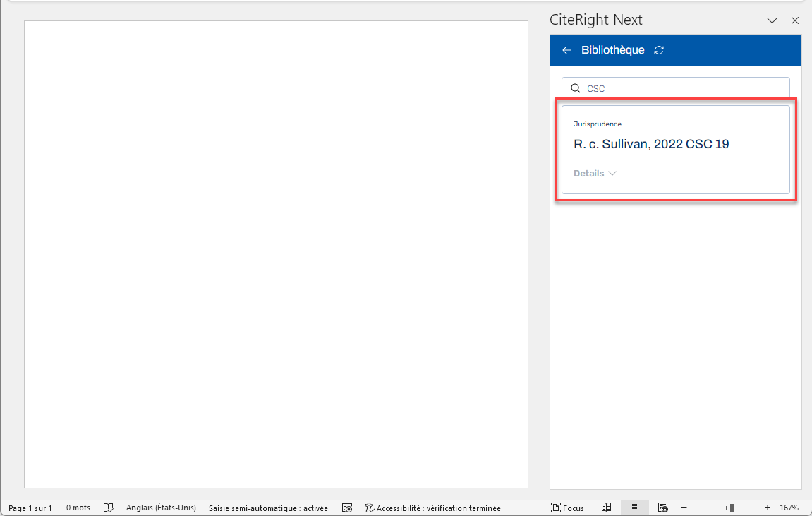The height and width of the screenshot is (516, 812).
Task: Open Page 1 sur 1 navigation
Action: coord(30,508)
